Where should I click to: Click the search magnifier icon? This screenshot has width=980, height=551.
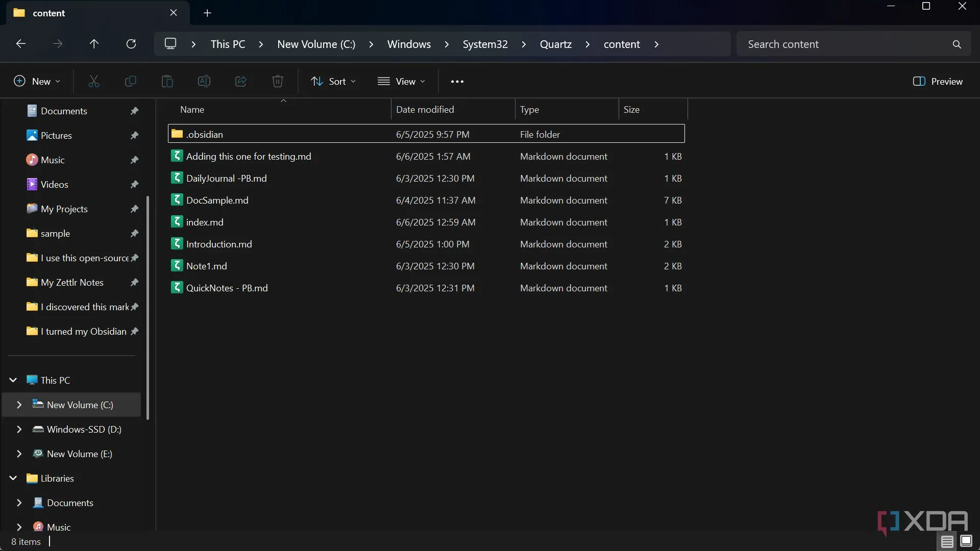(x=957, y=44)
